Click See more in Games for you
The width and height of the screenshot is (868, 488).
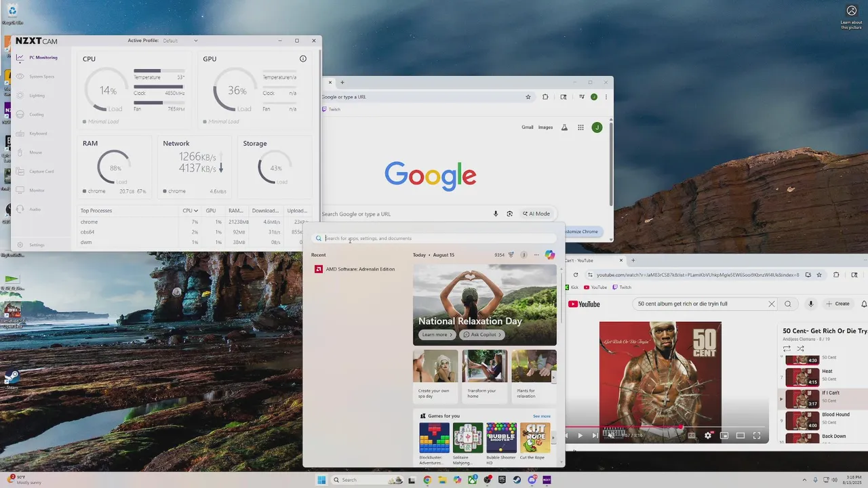coord(542,416)
